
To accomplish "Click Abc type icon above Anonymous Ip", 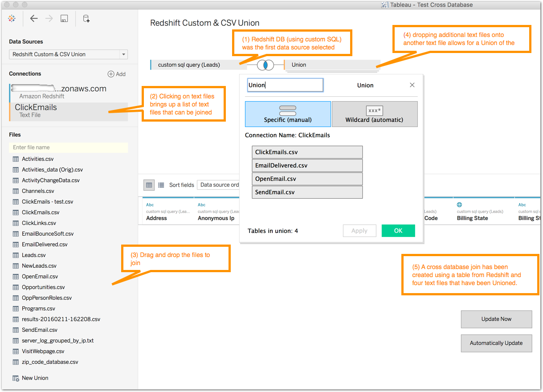I will pyautogui.click(x=202, y=205).
